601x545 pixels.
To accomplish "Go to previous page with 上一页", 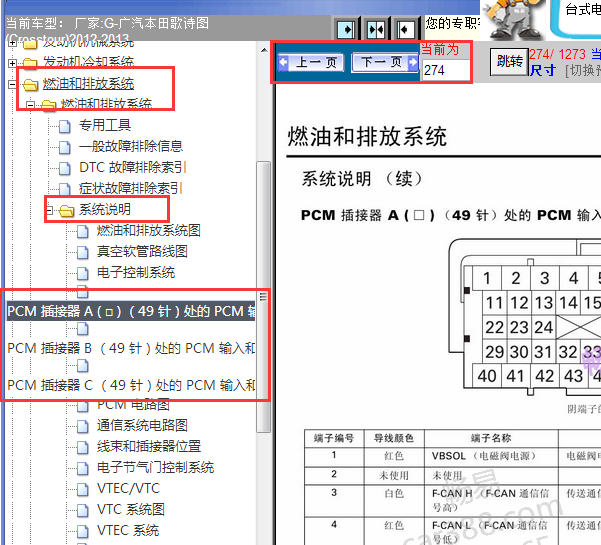I will [311, 62].
